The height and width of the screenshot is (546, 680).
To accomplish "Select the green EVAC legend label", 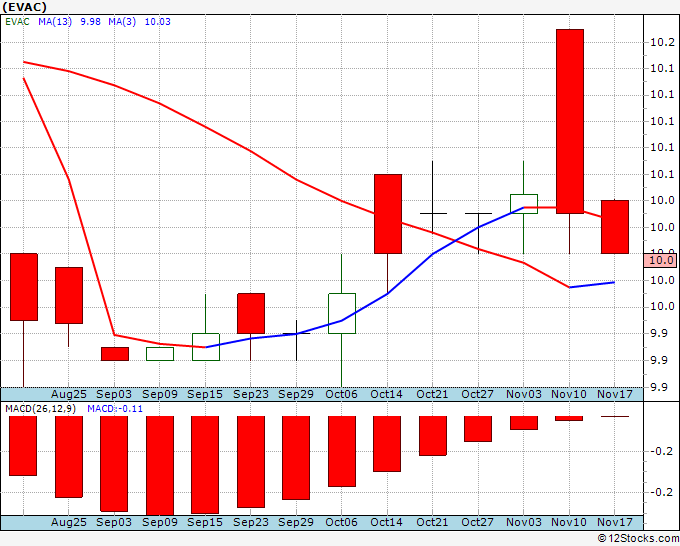I will pyautogui.click(x=17, y=22).
